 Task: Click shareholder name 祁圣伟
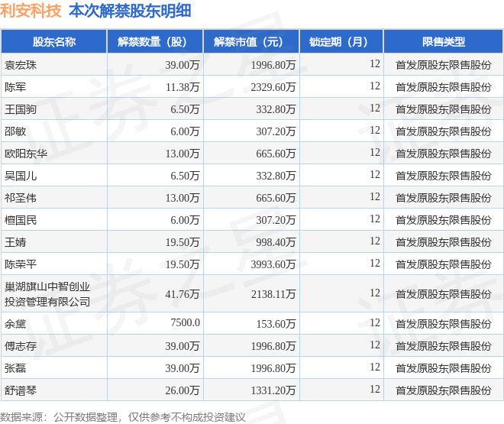click(x=21, y=198)
